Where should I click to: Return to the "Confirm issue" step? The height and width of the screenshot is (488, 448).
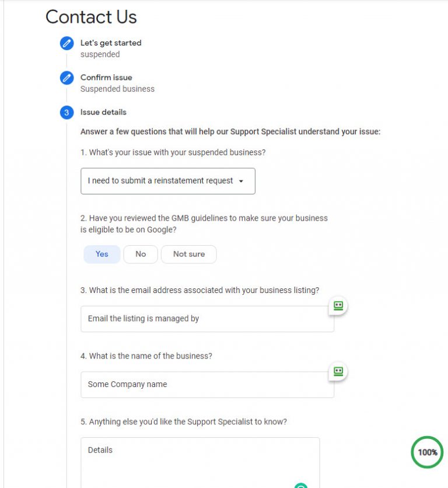click(106, 78)
